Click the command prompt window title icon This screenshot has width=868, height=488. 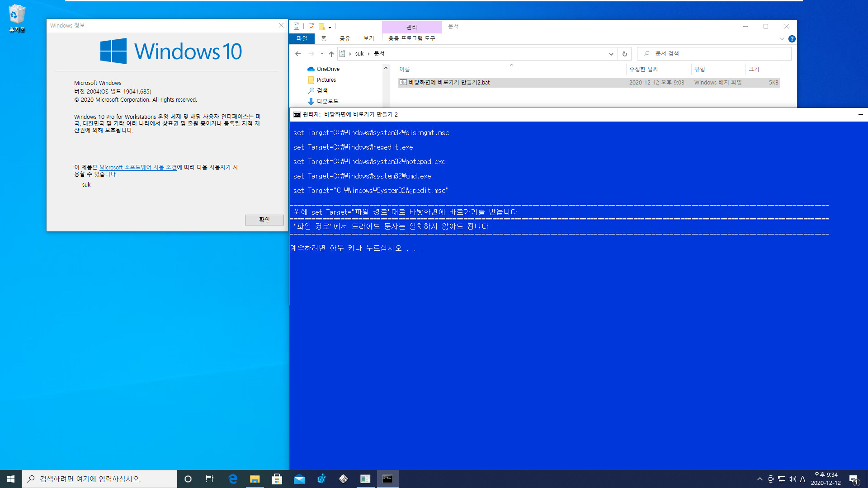pos(297,115)
